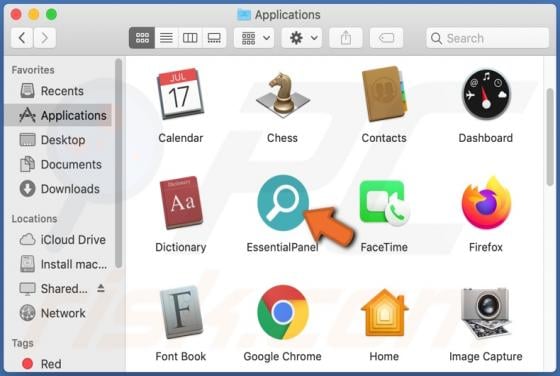
Task: Select the Chess app icon
Action: pyautogui.click(x=282, y=94)
